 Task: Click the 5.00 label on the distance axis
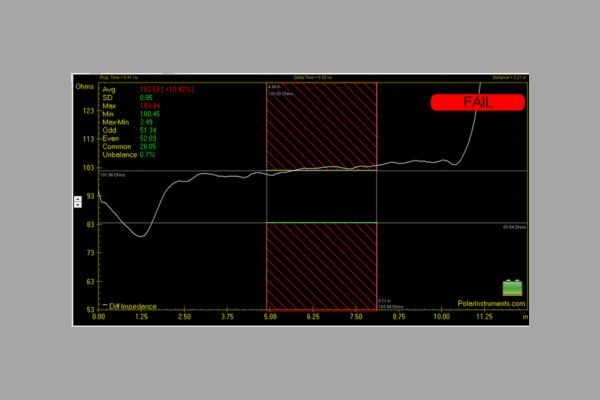[270, 317]
